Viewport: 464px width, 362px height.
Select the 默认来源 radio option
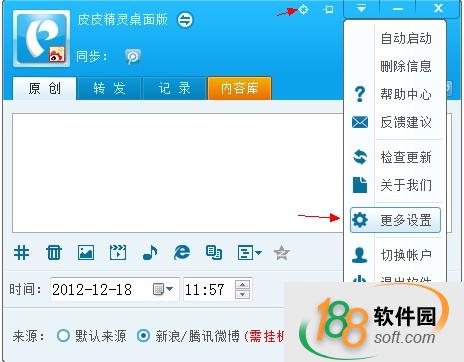[x=63, y=336]
